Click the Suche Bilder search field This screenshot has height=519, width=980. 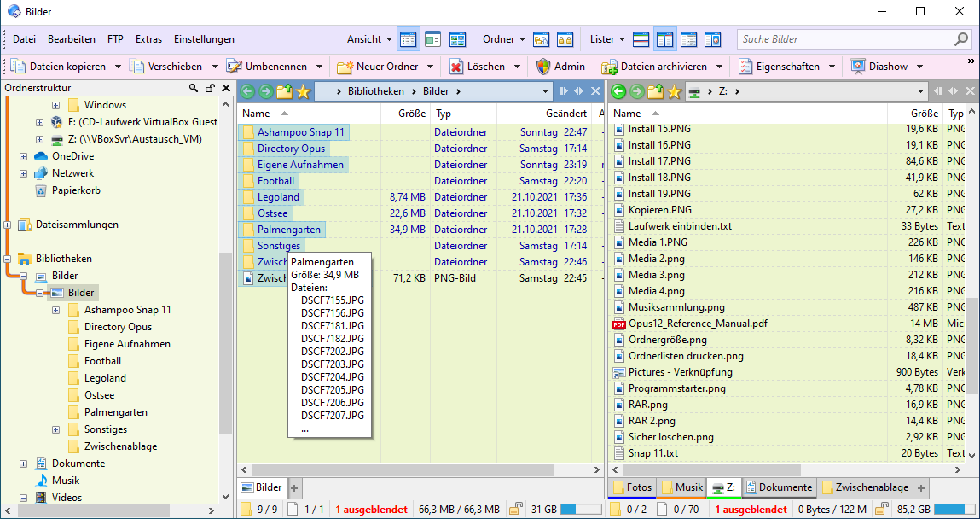coord(845,39)
